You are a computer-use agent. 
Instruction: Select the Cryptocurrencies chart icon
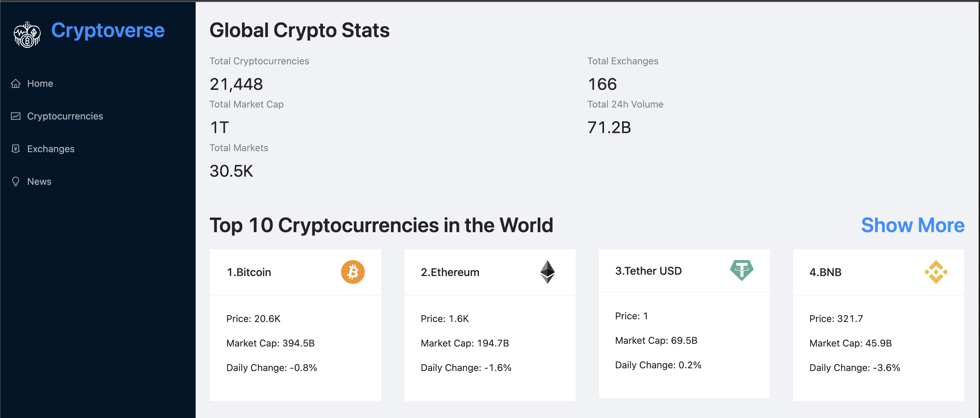tap(15, 116)
